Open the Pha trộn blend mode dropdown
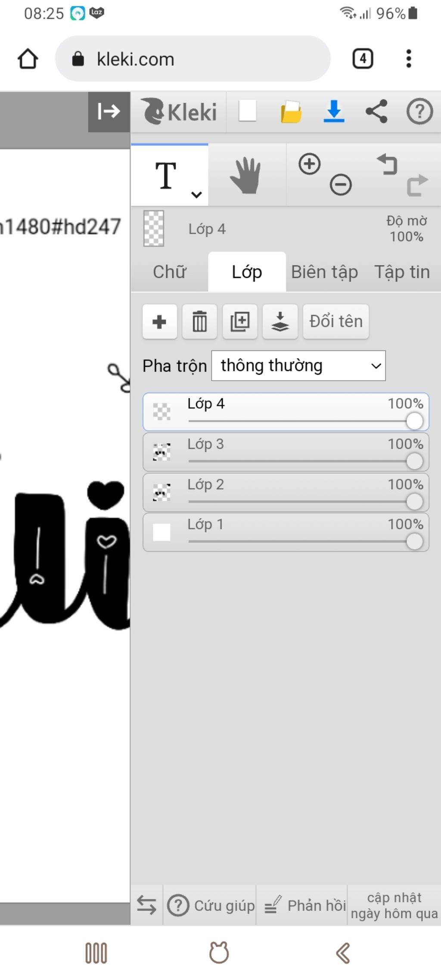 click(x=298, y=366)
